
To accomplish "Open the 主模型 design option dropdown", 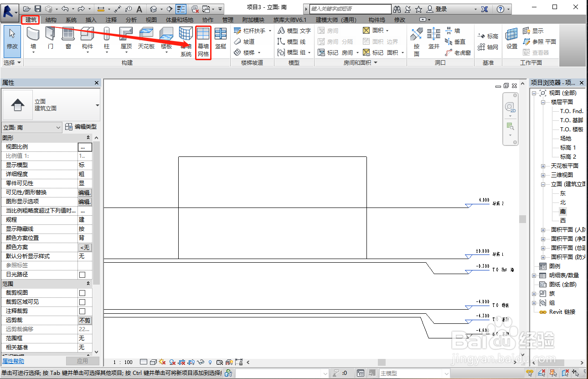I will point(447,374).
